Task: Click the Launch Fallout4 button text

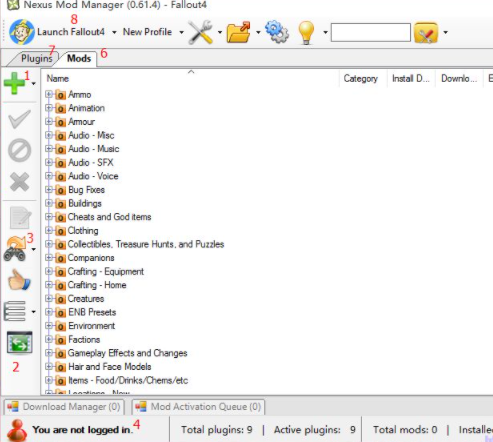Action: (71, 32)
